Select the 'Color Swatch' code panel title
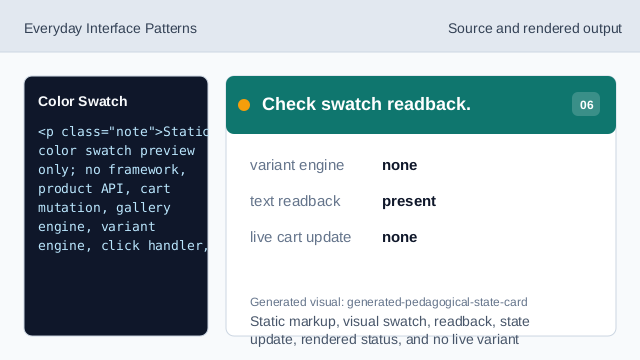 (x=82, y=101)
